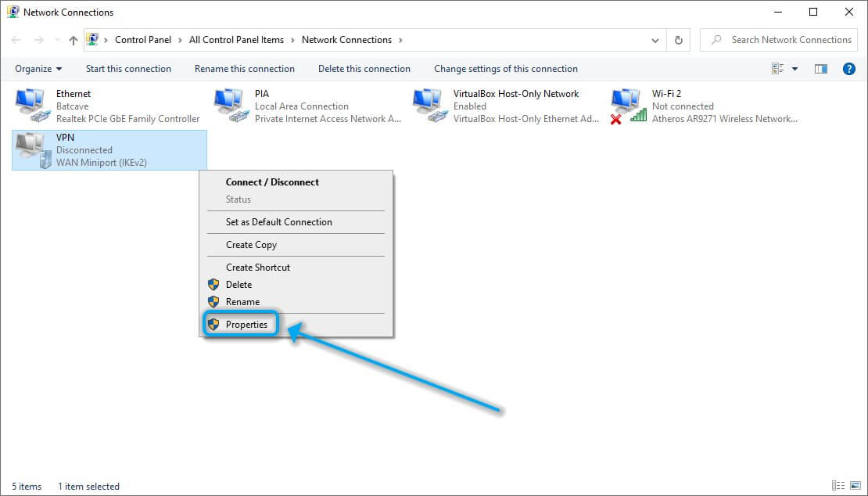Viewport: 868px width, 496px height.
Task: Open the Ethernet Batcave connection icon
Action: click(x=31, y=104)
